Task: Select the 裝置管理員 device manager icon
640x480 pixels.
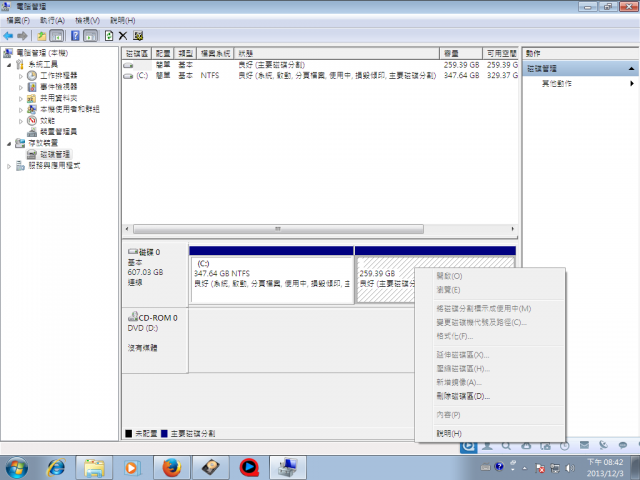Action: click(x=32, y=132)
